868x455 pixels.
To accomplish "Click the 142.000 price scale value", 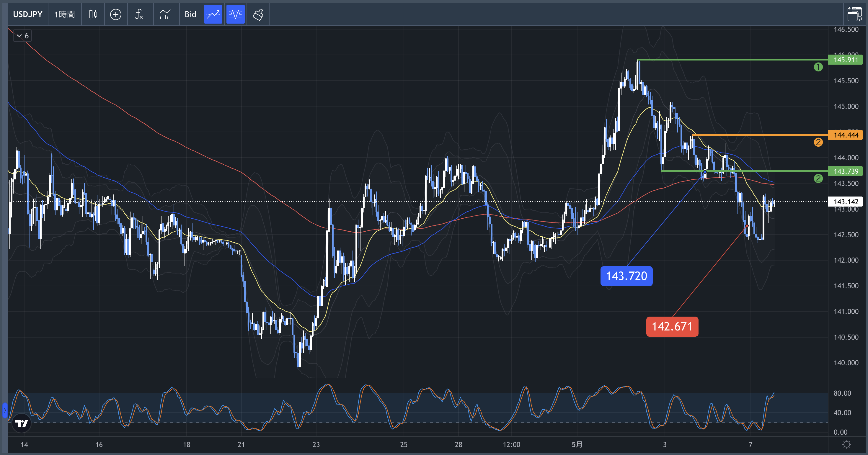I will click(x=846, y=260).
